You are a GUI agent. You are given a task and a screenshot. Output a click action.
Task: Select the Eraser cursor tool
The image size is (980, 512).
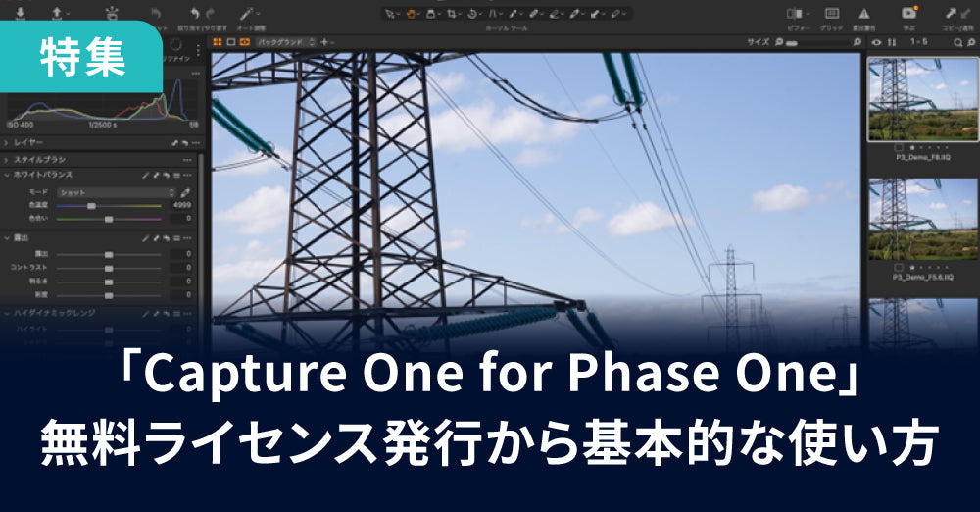554,14
